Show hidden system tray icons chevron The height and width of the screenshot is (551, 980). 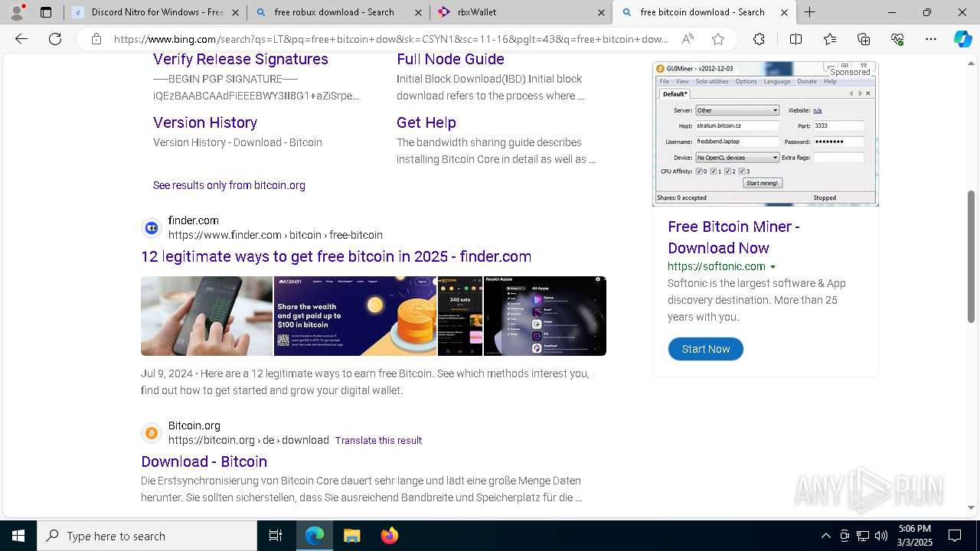[825, 536]
